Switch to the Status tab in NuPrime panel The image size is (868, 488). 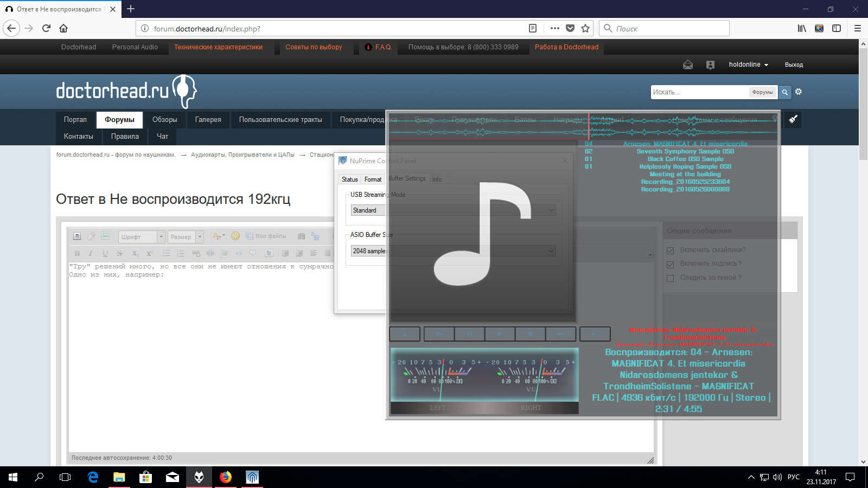pos(349,179)
